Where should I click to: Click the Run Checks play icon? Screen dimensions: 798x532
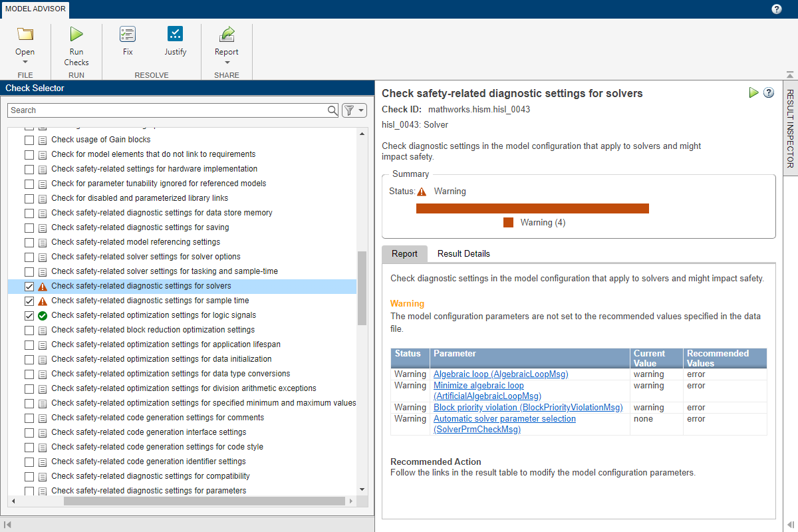[76, 35]
